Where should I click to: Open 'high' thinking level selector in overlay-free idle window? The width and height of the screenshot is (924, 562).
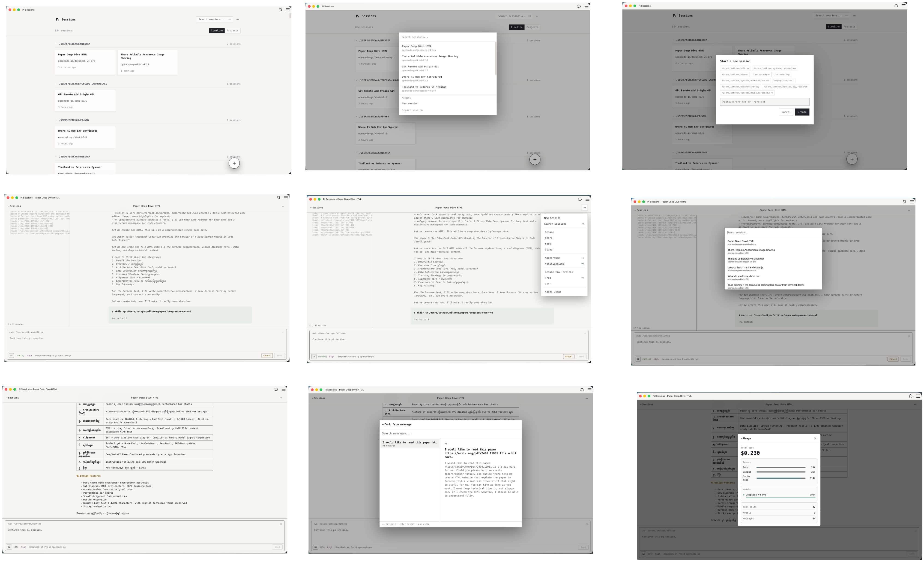pyautogui.click(x=24, y=547)
